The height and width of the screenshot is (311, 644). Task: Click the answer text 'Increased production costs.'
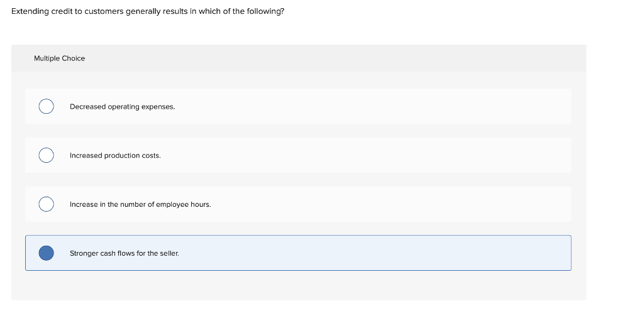click(115, 155)
